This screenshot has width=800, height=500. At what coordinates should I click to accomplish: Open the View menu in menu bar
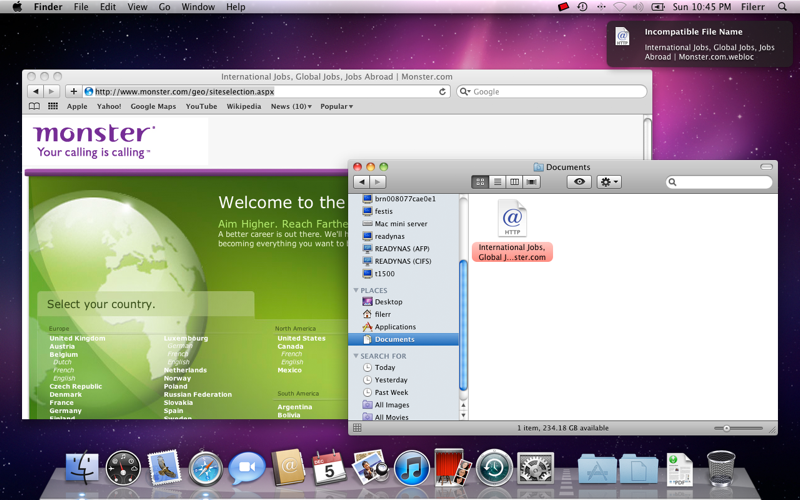point(137,7)
